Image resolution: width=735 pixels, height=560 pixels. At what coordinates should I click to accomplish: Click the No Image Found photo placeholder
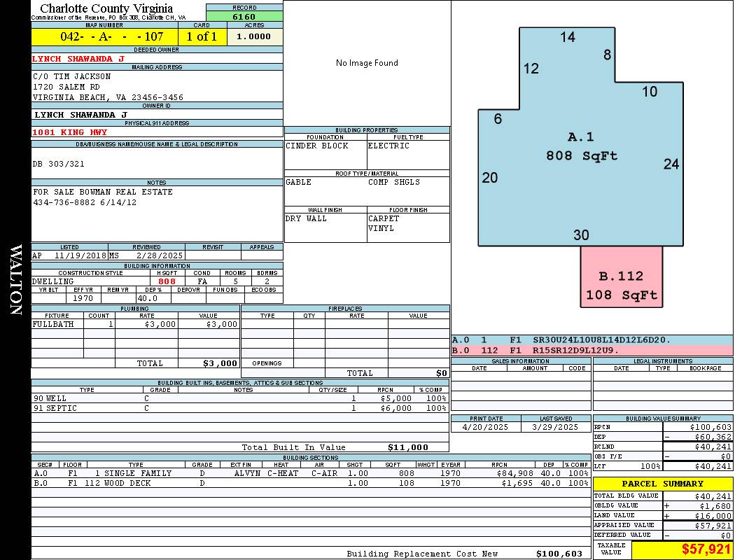click(367, 63)
